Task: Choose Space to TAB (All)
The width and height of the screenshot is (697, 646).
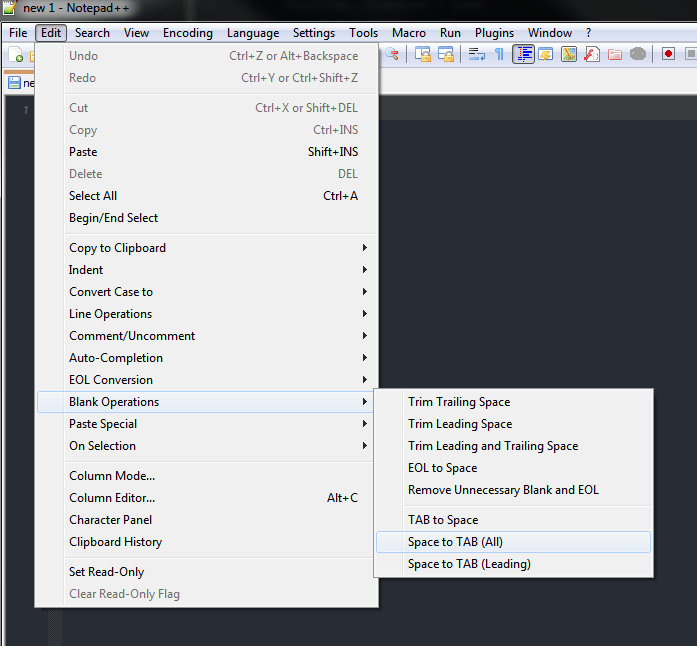Action: tap(513, 542)
